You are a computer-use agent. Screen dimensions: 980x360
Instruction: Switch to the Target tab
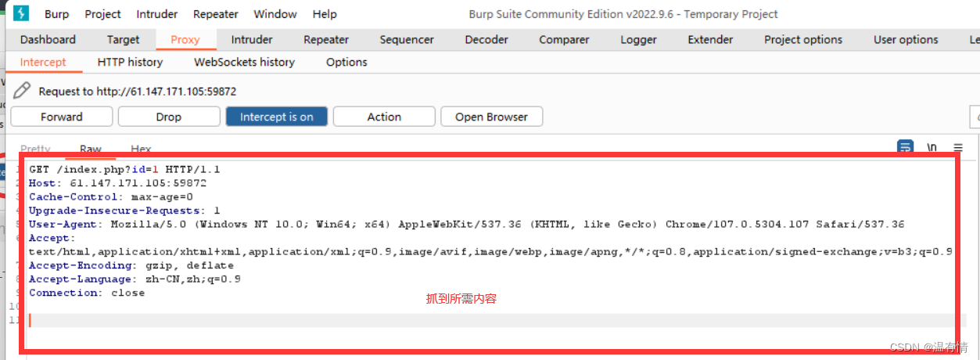123,39
